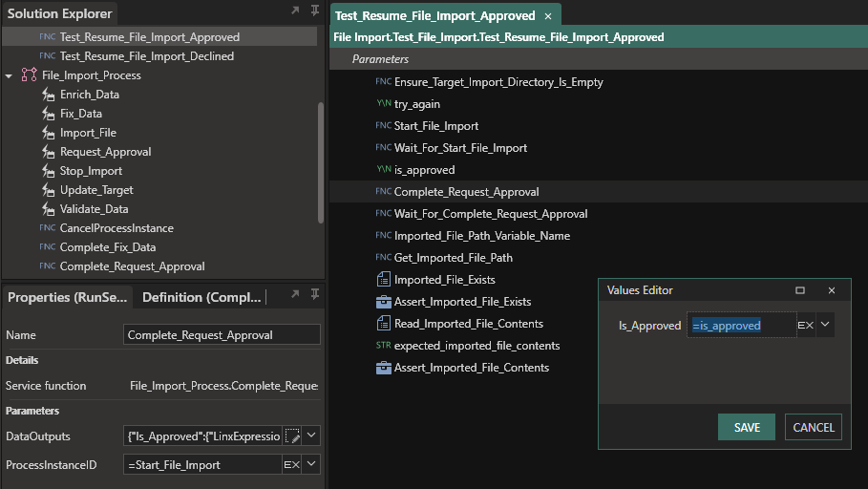Click CANCEL in Values Editor
This screenshot has height=489, width=868.
pos(814,427)
